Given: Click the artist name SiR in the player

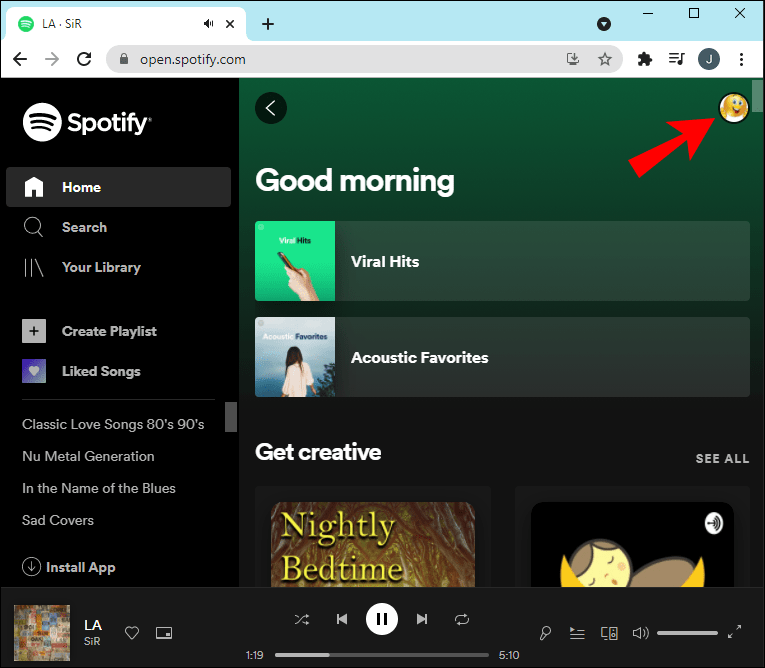Looking at the screenshot, I should (92, 641).
